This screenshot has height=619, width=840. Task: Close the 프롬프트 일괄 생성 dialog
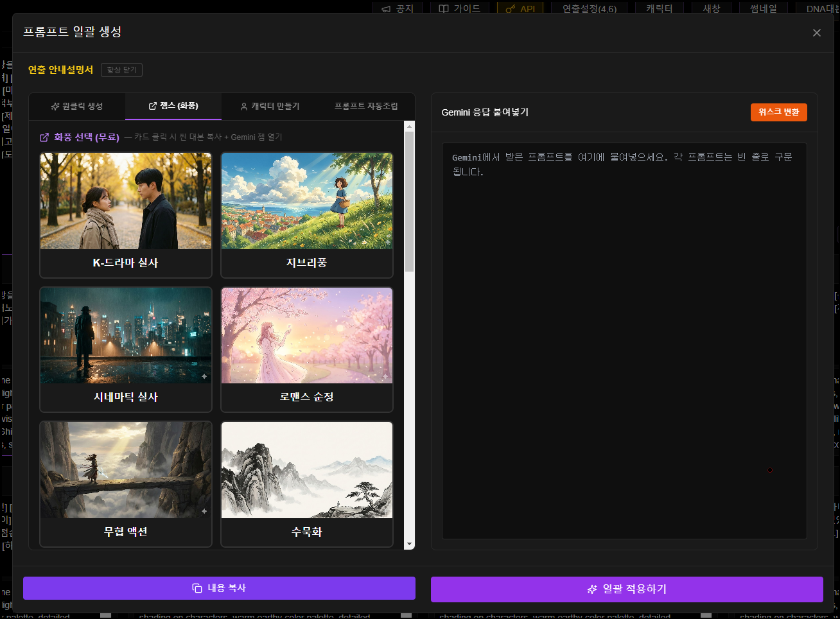tap(816, 33)
